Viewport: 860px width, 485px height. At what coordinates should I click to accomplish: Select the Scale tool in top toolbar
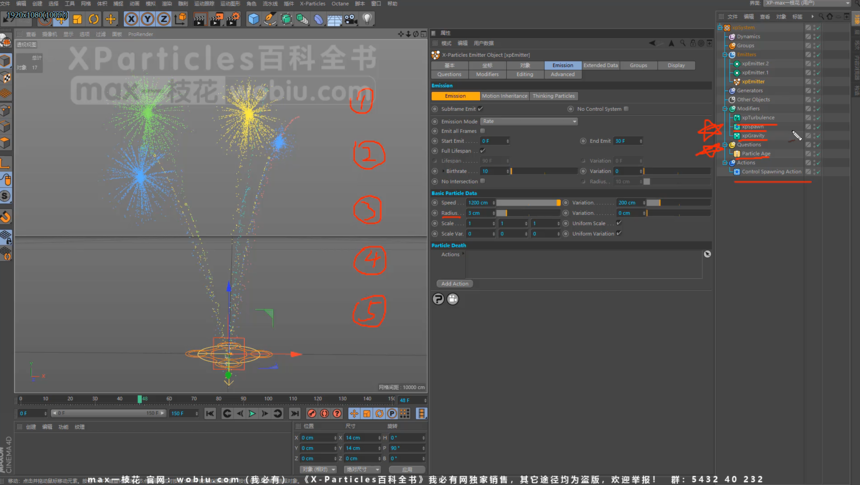(77, 19)
